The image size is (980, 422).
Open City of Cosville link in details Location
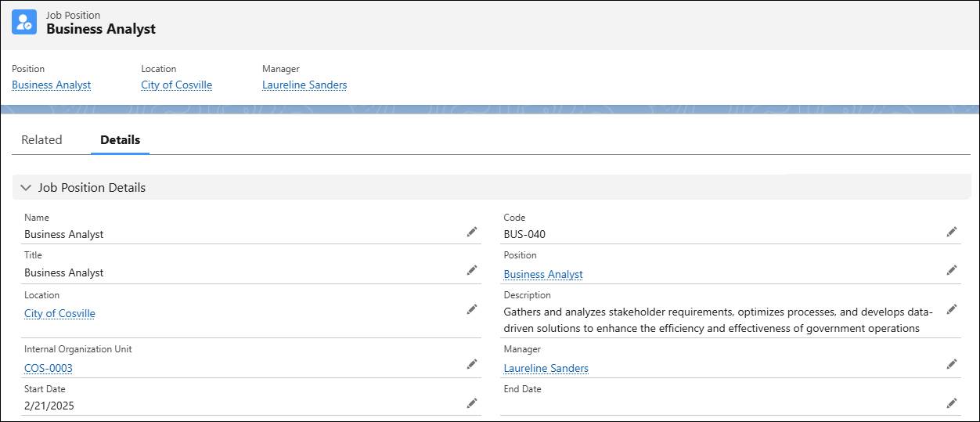click(59, 313)
